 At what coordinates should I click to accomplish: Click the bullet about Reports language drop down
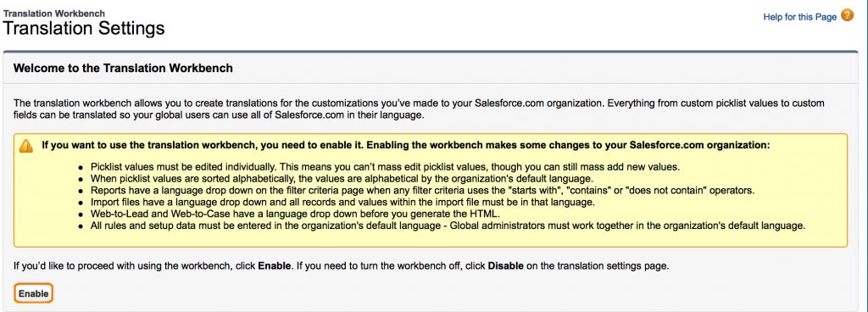coord(422,190)
